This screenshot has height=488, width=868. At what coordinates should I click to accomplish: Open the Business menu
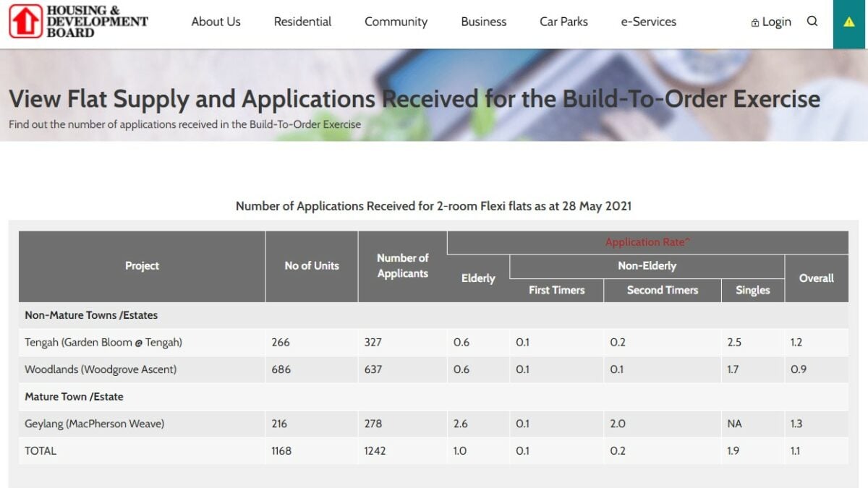pyautogui.click(x=484, y=22)
